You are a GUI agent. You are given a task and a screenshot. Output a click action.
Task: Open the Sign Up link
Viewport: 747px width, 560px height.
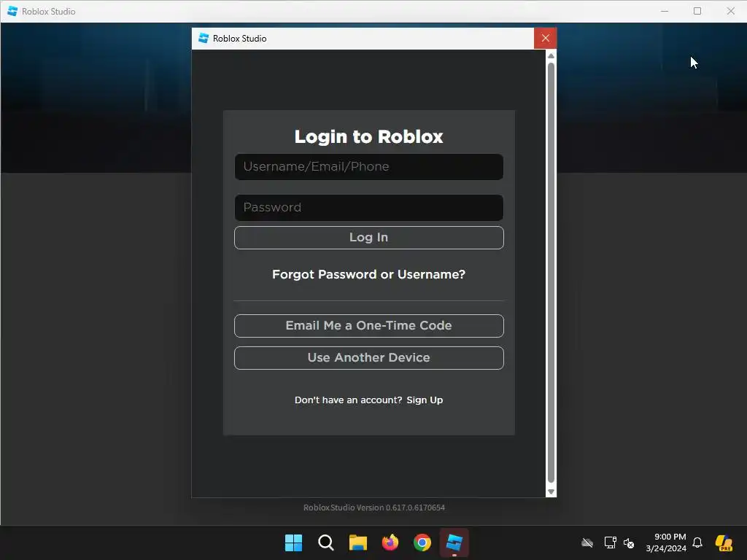[x=425, y=400]
